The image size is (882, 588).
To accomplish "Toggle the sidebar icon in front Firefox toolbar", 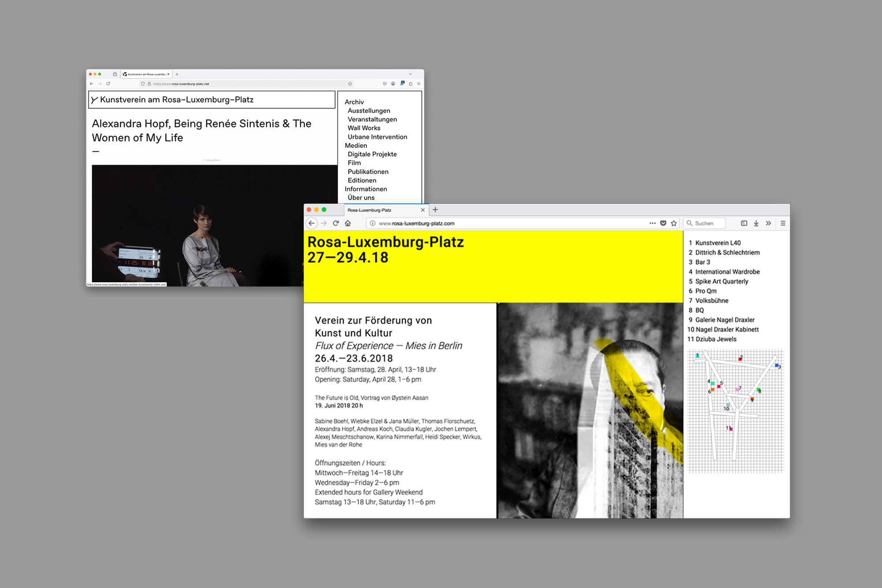I will [744, 223].
